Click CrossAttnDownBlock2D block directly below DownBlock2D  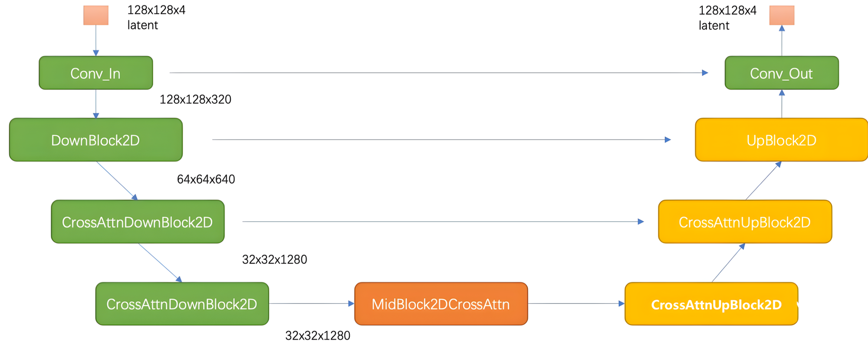(x=138, y=221)
